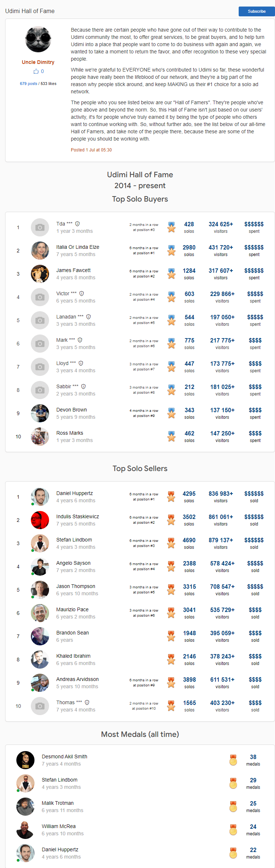
Task: Click Italia Or Linda Elze's profile photo
Action: (40, 251)
